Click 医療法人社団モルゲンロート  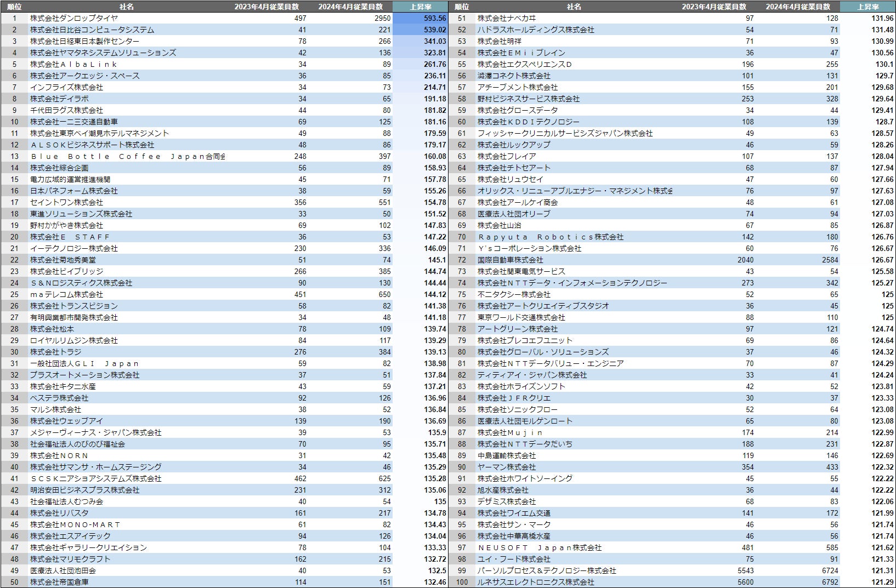click(525, 421)
